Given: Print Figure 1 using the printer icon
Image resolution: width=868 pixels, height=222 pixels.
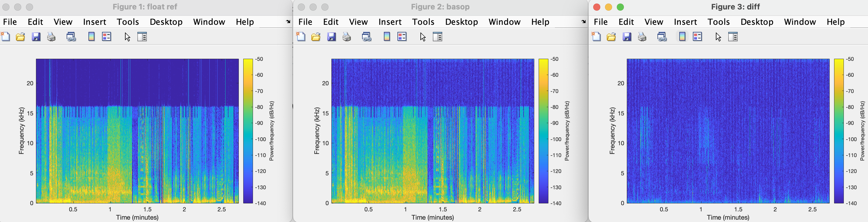Looking at the screenshot, I should pyautogui.click(x=51, y=36).
